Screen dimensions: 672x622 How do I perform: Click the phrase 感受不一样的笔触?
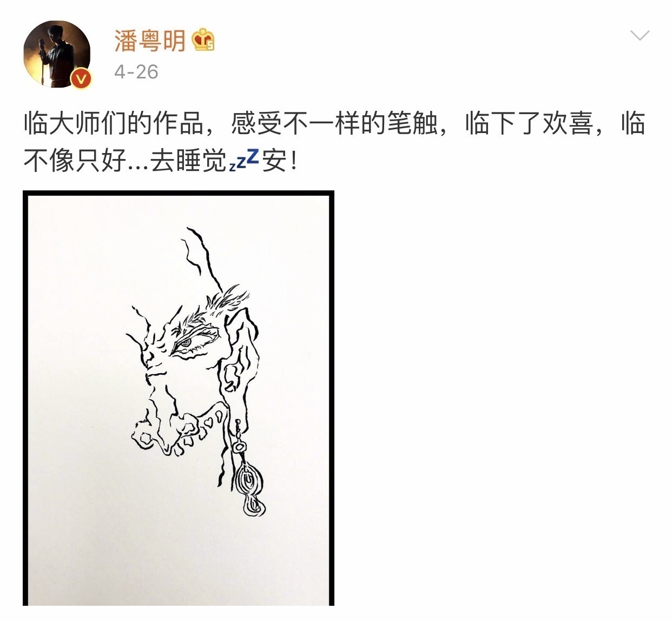point(334,124)
